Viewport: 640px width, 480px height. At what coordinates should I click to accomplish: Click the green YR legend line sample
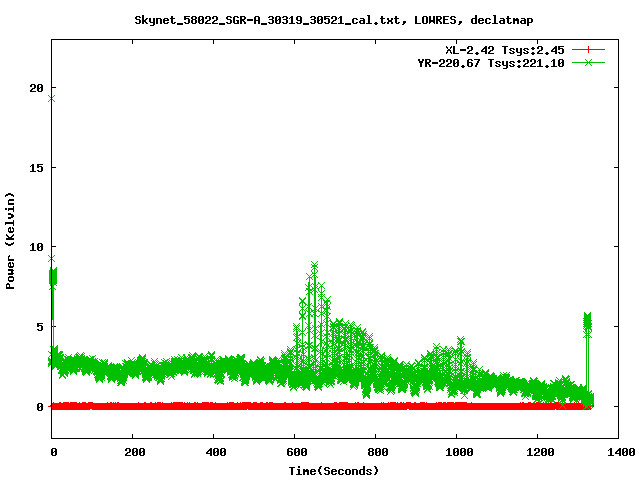[x=588, y=62]
